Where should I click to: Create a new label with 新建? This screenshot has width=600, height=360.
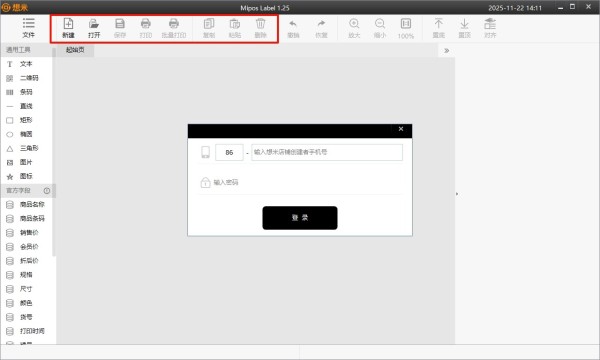point(68,28)
